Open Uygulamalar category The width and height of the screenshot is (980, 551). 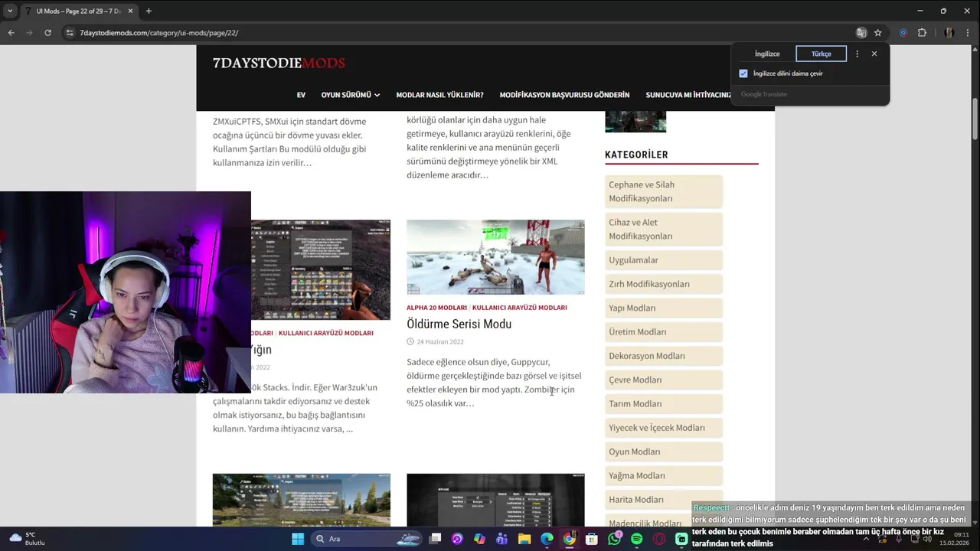click(x=663, y=260)
